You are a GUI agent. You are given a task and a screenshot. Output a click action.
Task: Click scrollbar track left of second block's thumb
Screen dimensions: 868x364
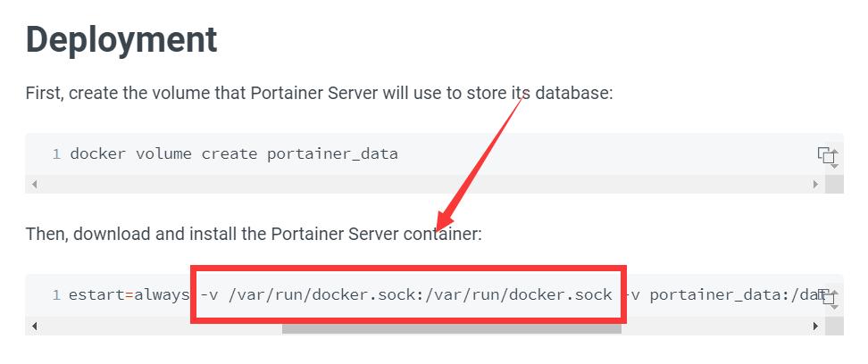click(x=161, y=327)
